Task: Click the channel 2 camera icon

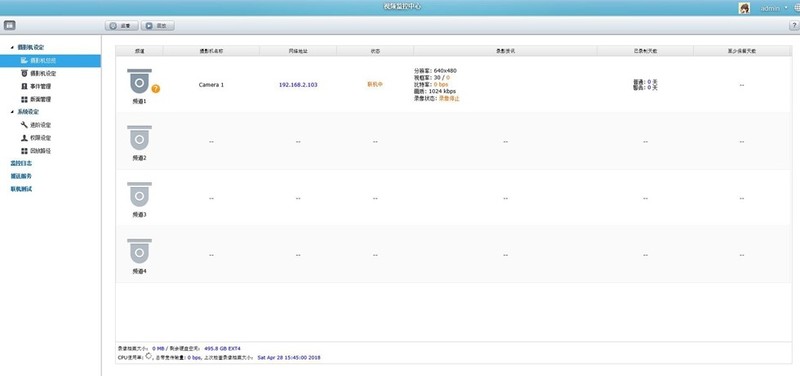Action: (139, 138)
